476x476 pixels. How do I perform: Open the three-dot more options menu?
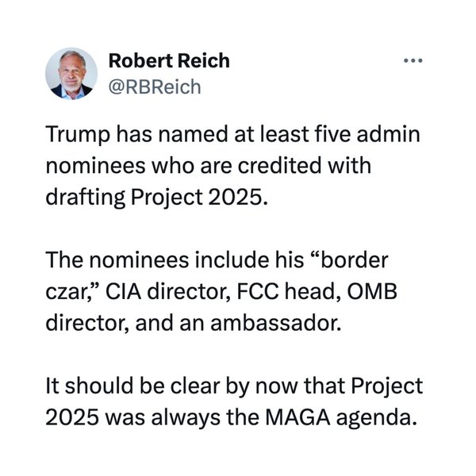[413, 61]
